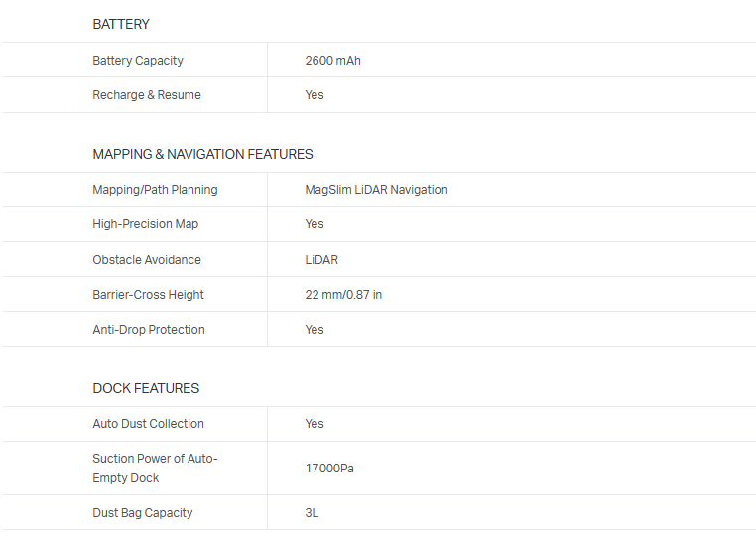
Task: Click the 2600 mAh value
Action: click(332, 61)
